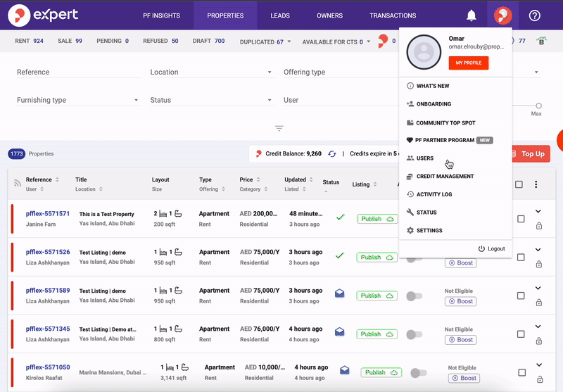The width and height of the screenshot is (563, 392).
Task: Sort by Updated column arrows
Action: coord(311,179)
